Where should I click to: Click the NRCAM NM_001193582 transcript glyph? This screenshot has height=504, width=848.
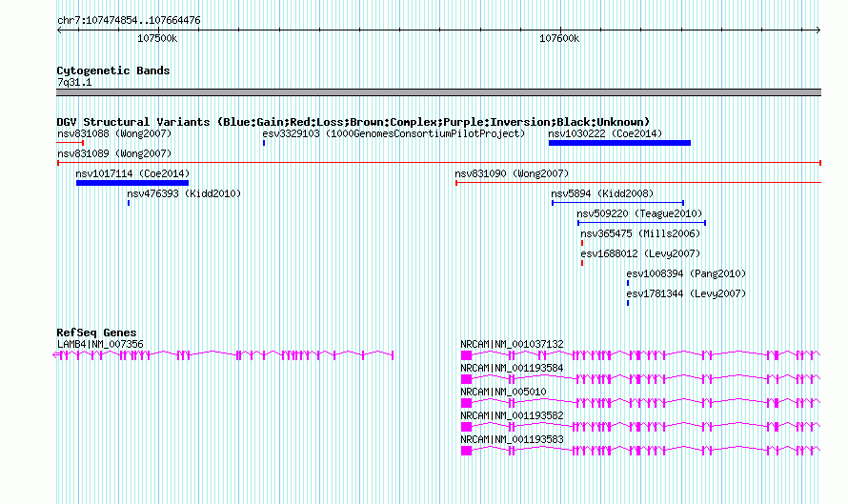point(641,427)
